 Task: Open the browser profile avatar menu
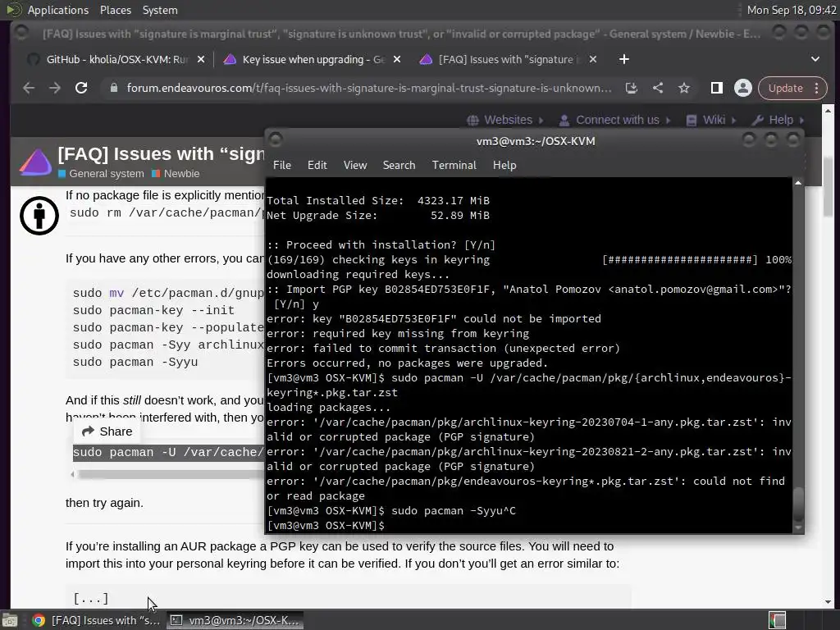743,88
